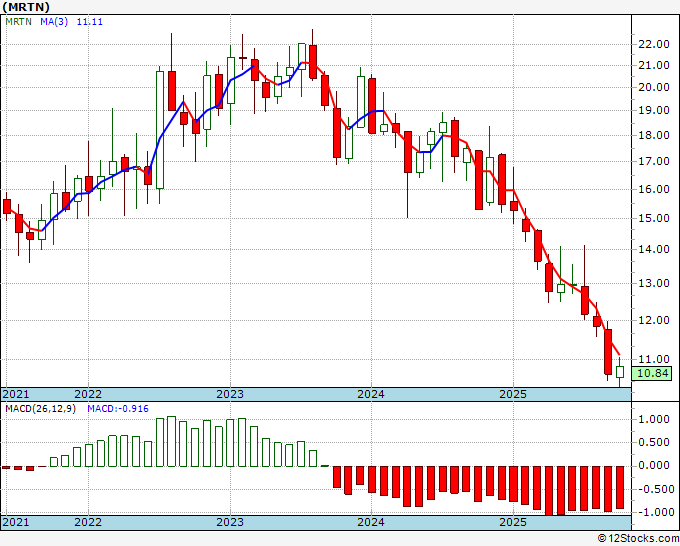Click the 14.00 price axis label

654,249
